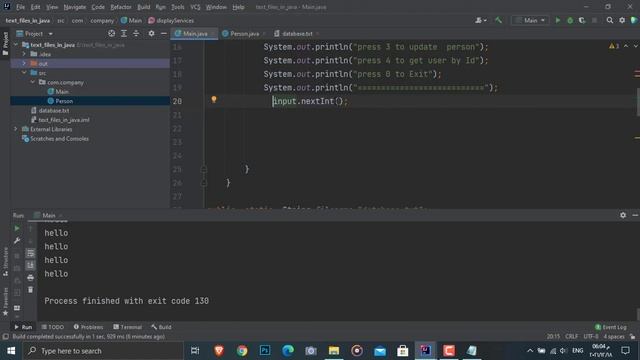Open Google Chrome from the taskbar
Viewport: 640px width, 360px height.
pos(242,351)
